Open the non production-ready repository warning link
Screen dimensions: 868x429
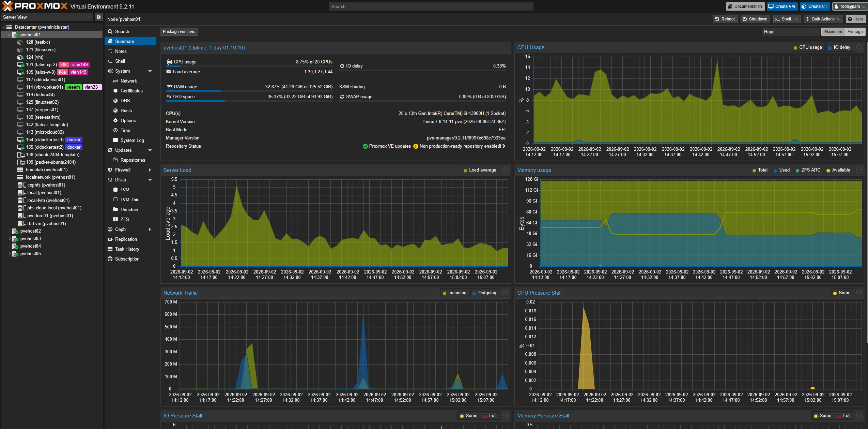tap(459, 146)
